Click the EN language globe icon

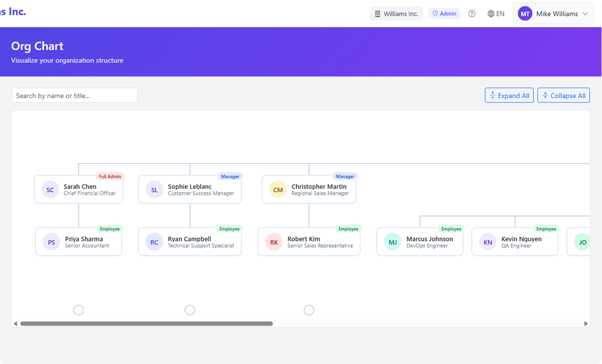coord(491,13)
